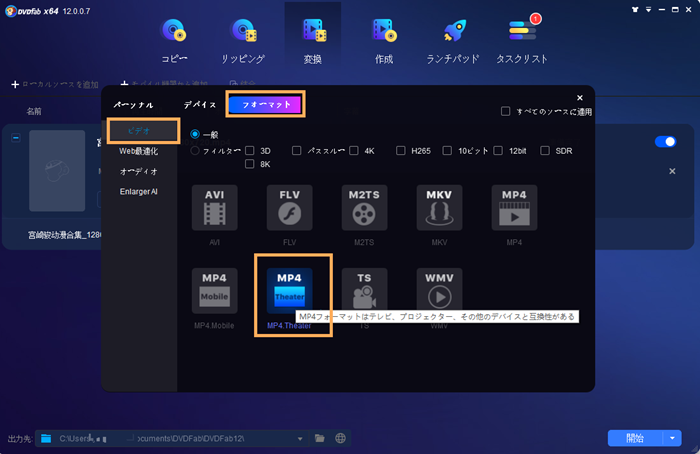Select the M2TS format profile
This screenshot has width=700, height=454.
pos(366,213)
